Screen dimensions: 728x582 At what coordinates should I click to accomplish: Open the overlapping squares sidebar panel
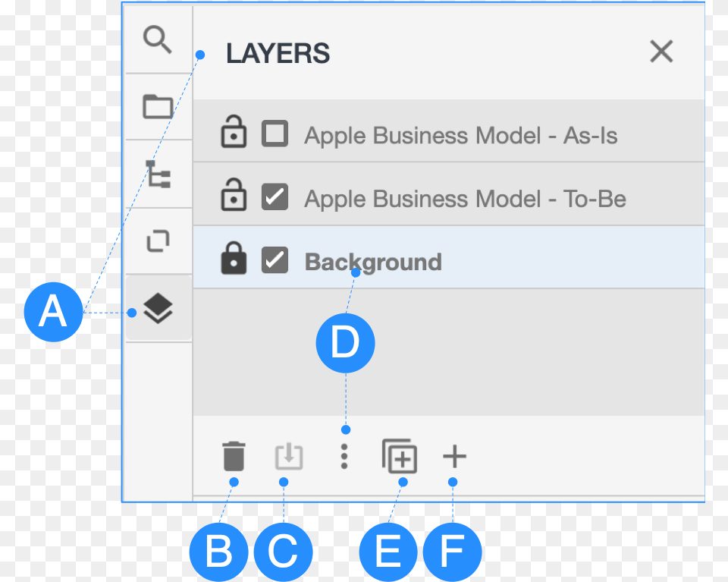pos(158,241)
